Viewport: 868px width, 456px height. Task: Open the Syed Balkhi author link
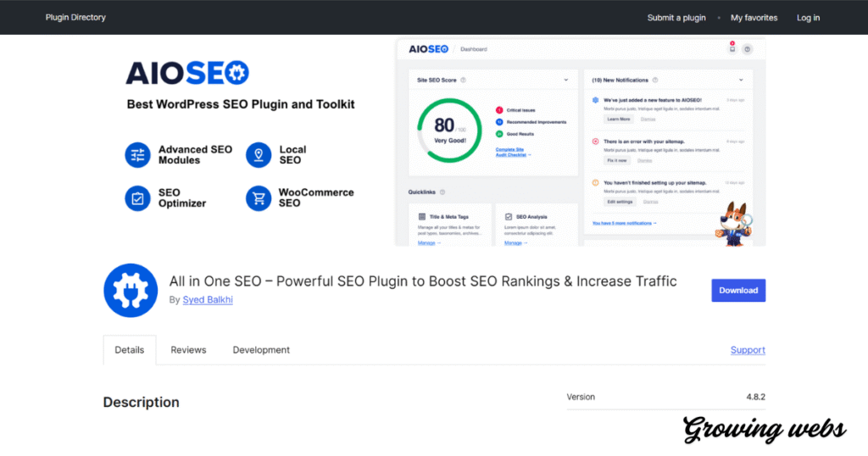click(x=208, y=299)
